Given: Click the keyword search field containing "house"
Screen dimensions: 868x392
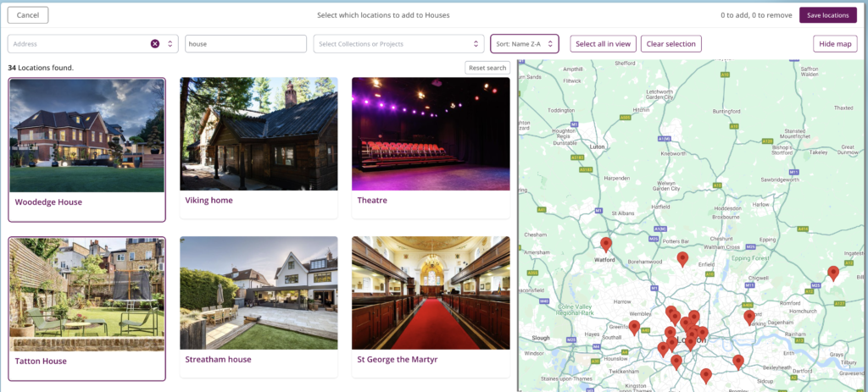Looking at the screenshot, I should click(246, 44).
